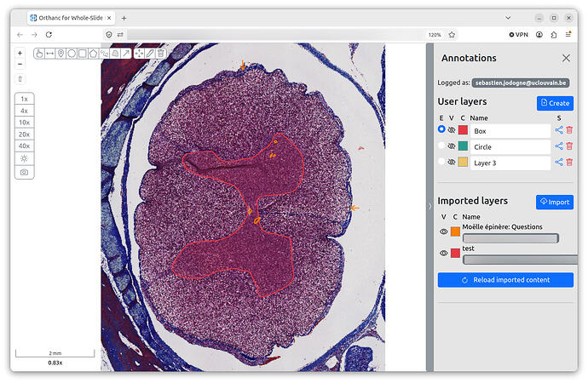Viewport: 588px width, 383px height.
Task: Select the point marker tool
Action: 61,54
